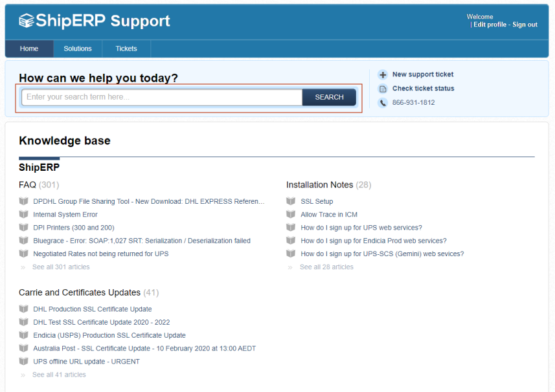Click the book icon beside Allow Trace in ICM
The image size is (555, 392).
point(290,214)
